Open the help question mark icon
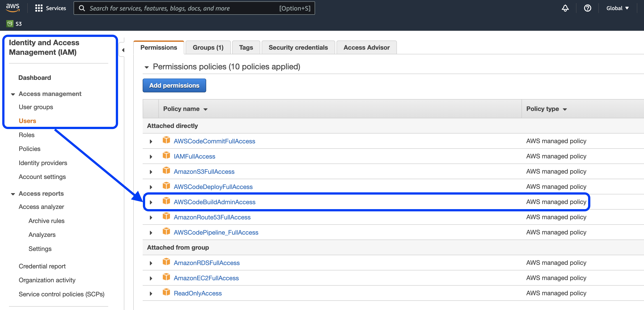This screenshot has height=310, width=644. (587, 8)
